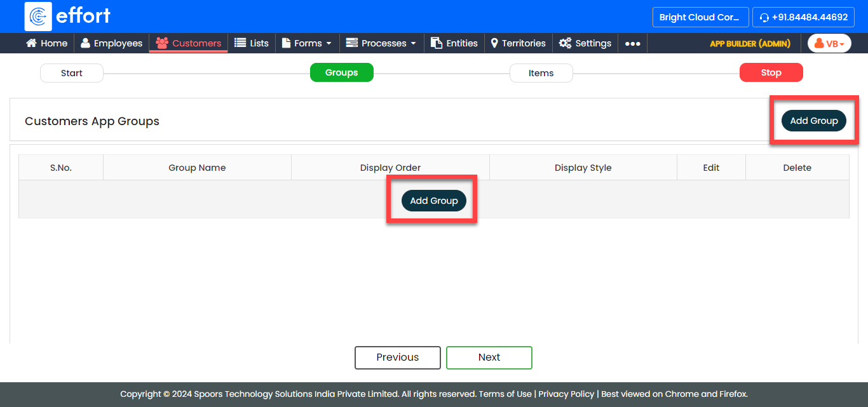Open Territories with map pin icon
This screenshot has width=868, height=407.
point(518,43)
